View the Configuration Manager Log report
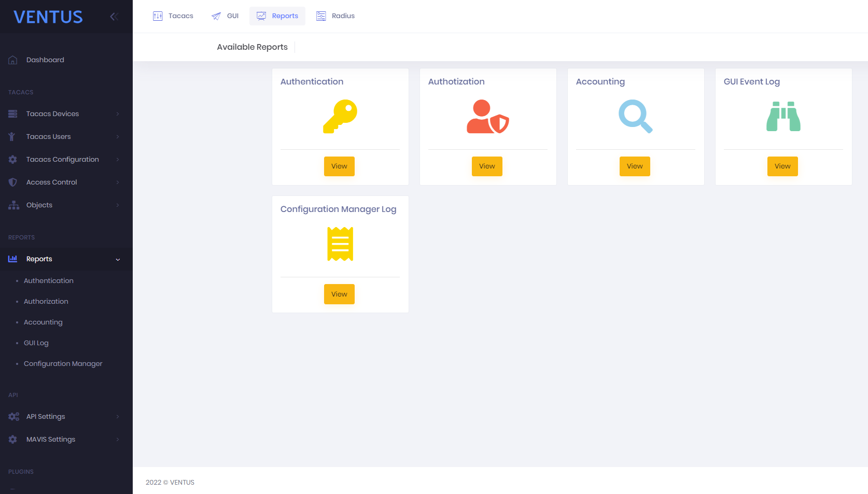 point(339,294)
